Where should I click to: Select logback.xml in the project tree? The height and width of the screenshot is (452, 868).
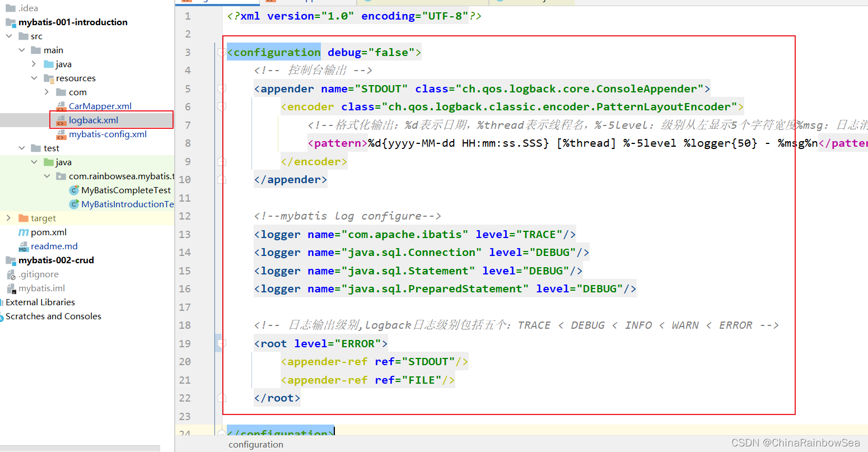[x=94, y=120]
